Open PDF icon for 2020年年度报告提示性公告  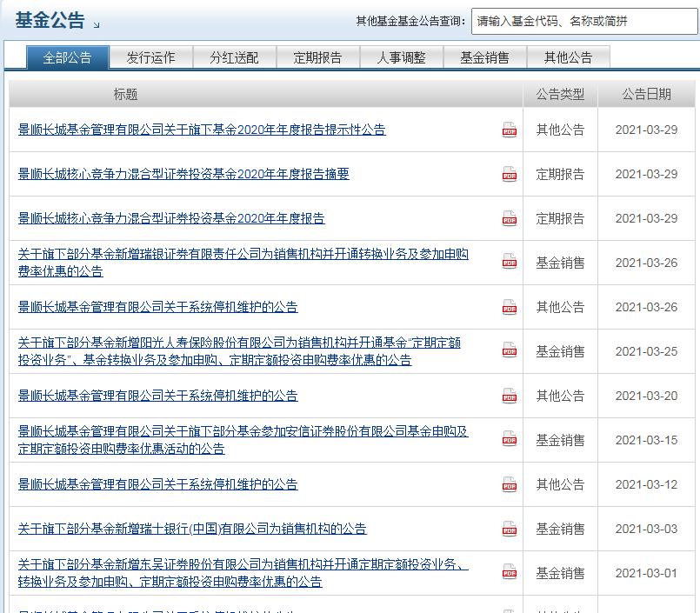(x=509, y=130)
